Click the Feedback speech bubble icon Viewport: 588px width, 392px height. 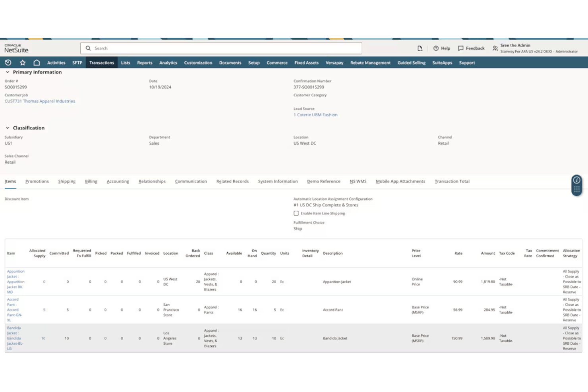(460, 48)
